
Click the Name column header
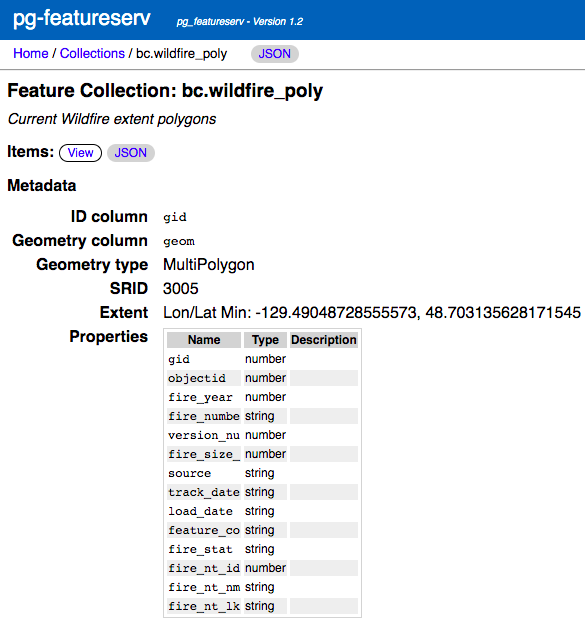[204, 340]
